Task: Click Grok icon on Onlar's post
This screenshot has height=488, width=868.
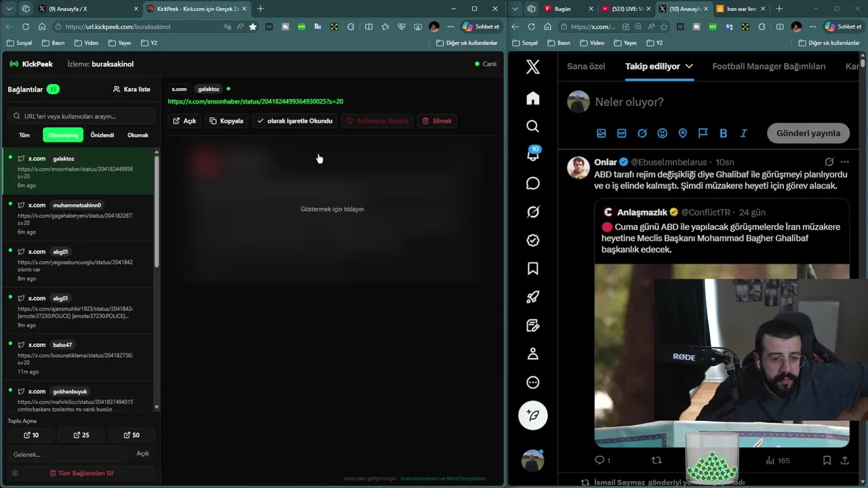Action: [829, 162]
